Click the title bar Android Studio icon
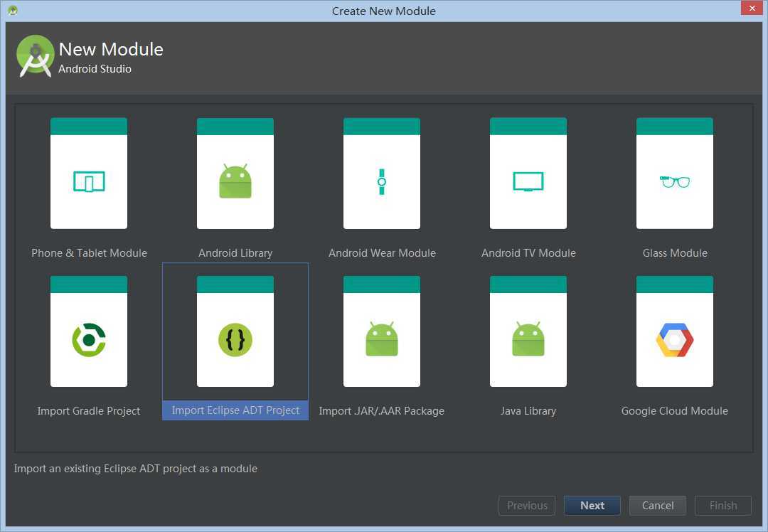The width and height of the screenshot is (768, 532). coord(13,10)
